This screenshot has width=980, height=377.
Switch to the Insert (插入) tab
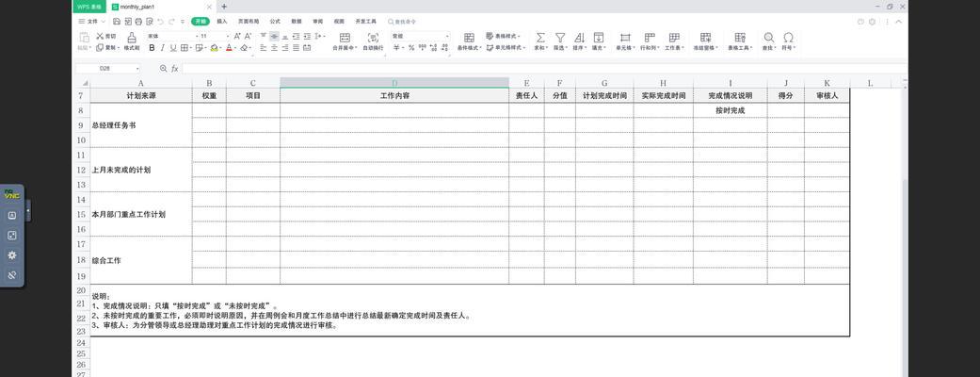[x=222, y=22]
